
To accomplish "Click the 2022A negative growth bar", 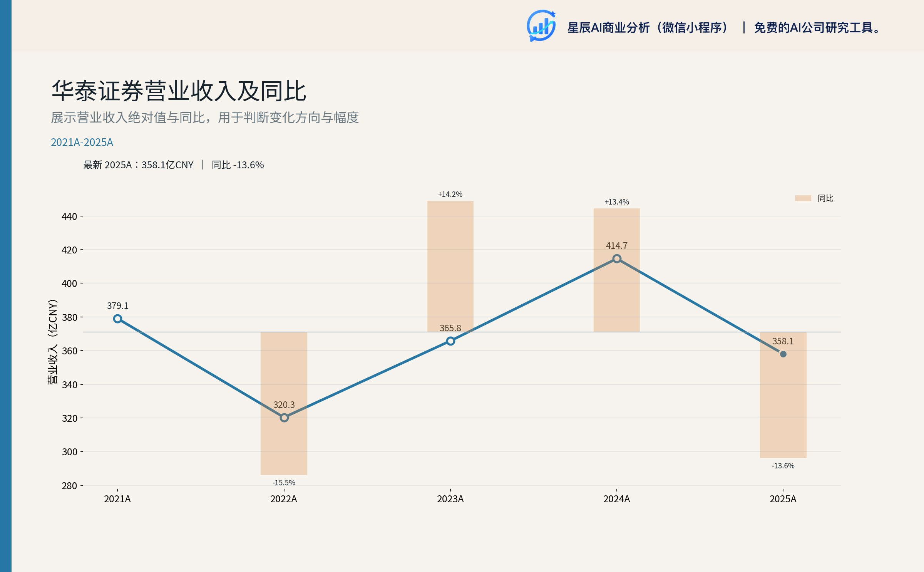I will tap(284, 403).
